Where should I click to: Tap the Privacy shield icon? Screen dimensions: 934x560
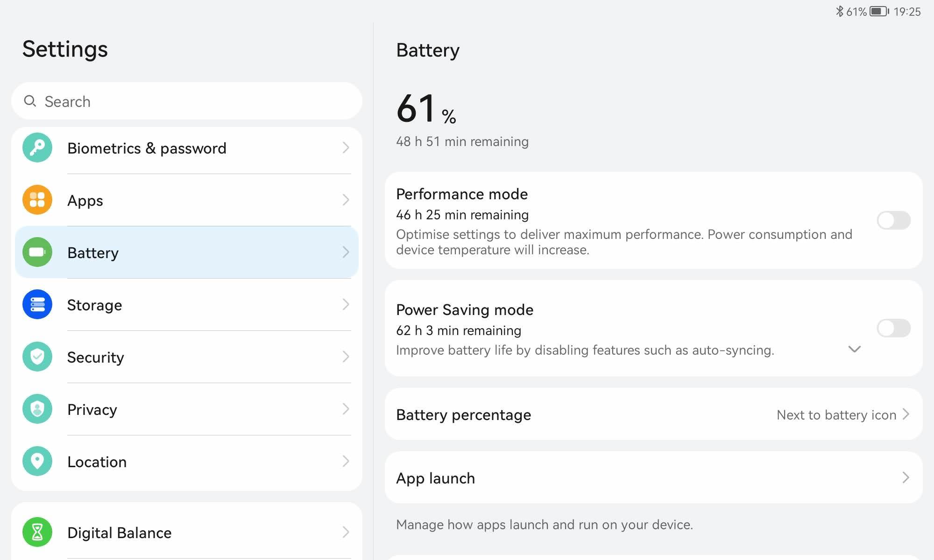(x=37, y=409)
